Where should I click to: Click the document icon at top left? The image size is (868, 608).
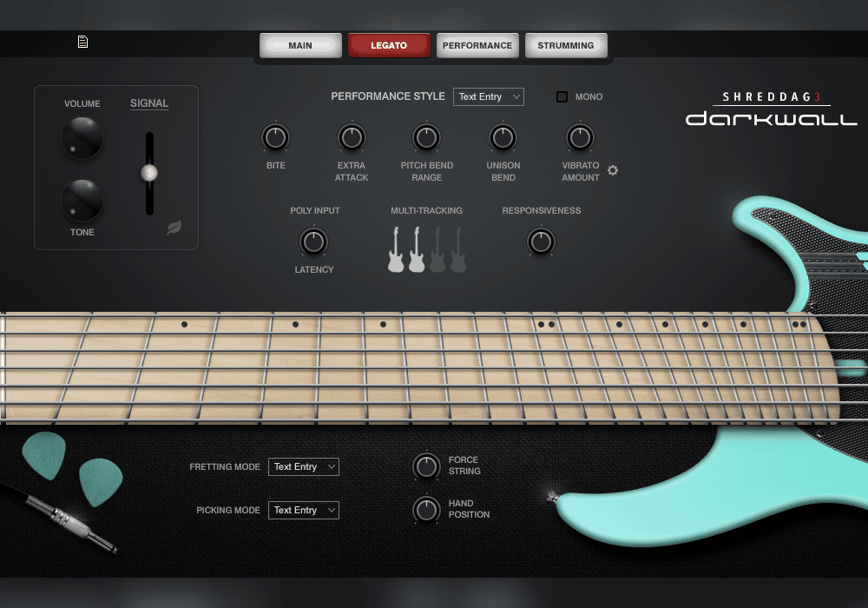click(x=82, y=42)
